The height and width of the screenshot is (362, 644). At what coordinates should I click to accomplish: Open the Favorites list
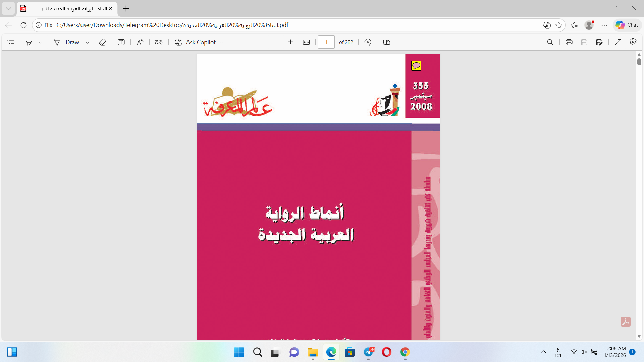[574, 25]
